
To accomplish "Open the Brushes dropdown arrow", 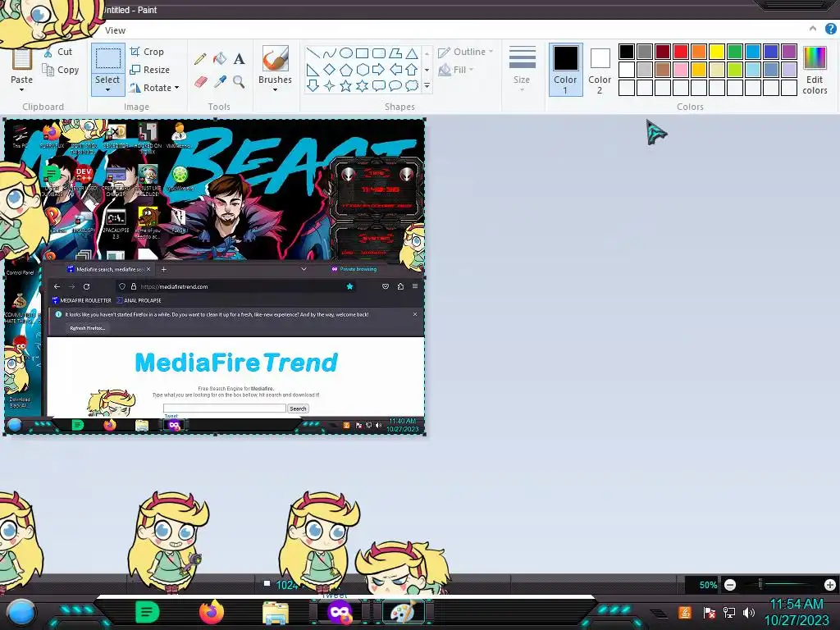I will click(x=275, y=90).
